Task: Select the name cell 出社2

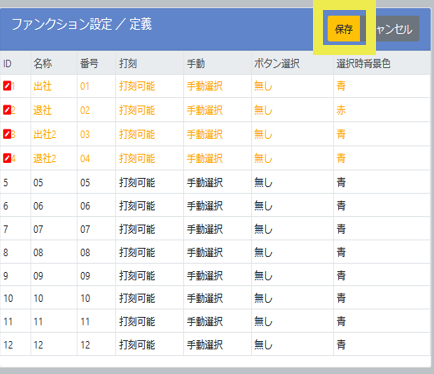Action: coord(45,134)
